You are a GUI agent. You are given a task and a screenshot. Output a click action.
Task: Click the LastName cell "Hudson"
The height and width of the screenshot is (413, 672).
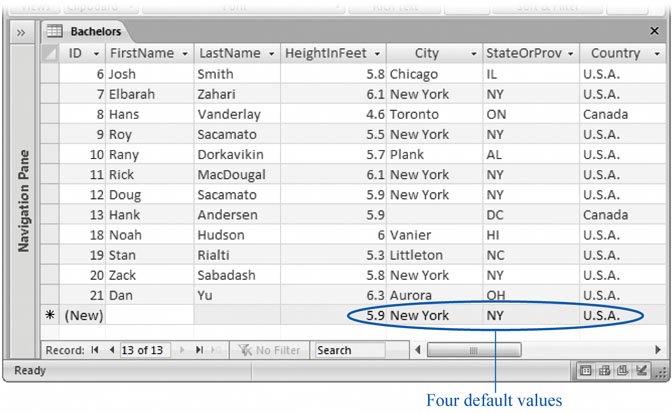(237, 235)
